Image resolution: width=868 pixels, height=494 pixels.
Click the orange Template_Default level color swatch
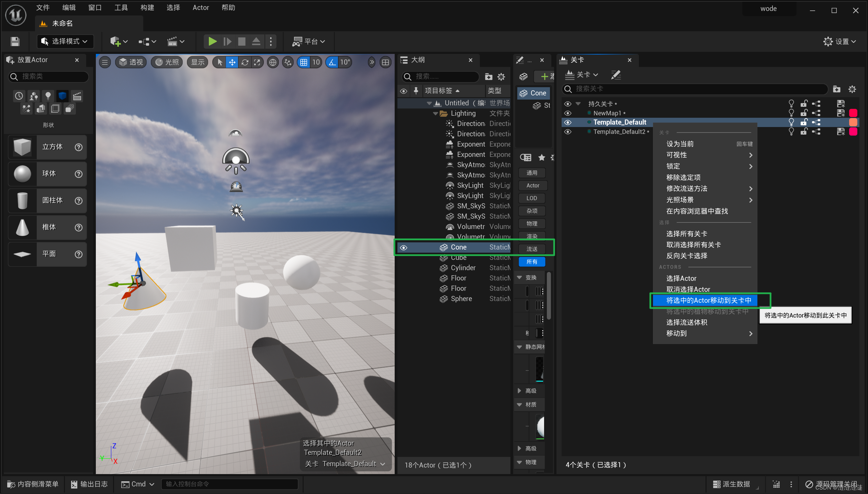(x=853, y=122)
